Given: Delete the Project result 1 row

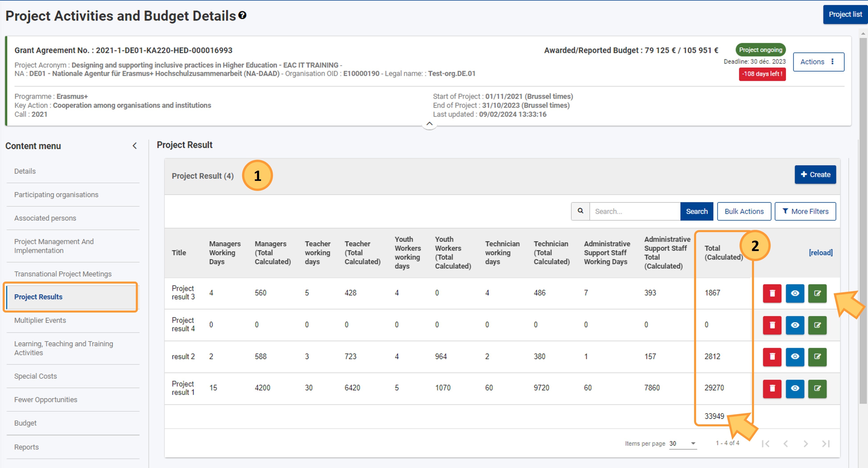Looking at the screenshot, I should tap(772, 389).
